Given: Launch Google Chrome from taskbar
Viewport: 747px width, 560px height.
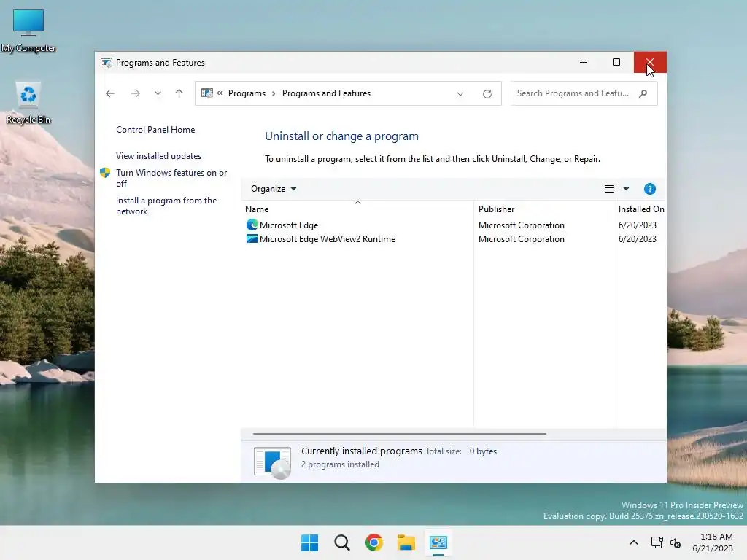Looking at the screenshot, I should [374, 542].
